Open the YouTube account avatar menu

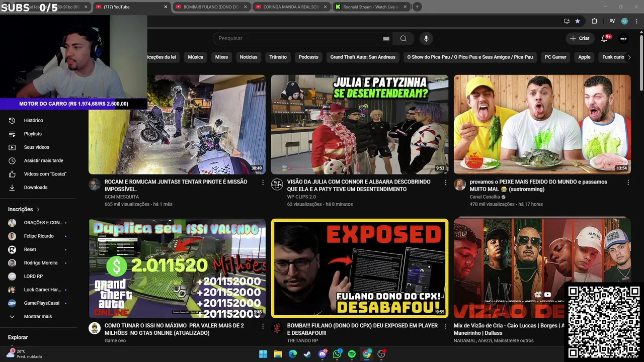623,38
